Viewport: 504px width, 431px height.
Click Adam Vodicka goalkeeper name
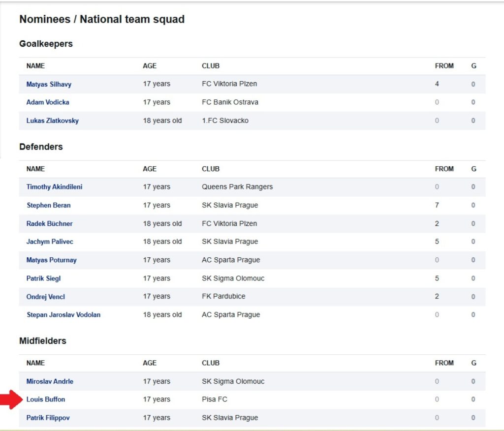pyautogui.click(x=48, y=102)
